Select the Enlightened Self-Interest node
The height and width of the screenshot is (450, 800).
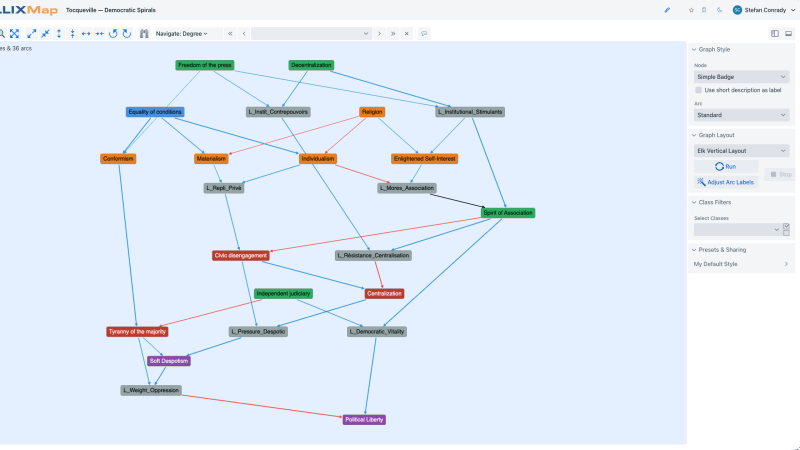[424, 159]
